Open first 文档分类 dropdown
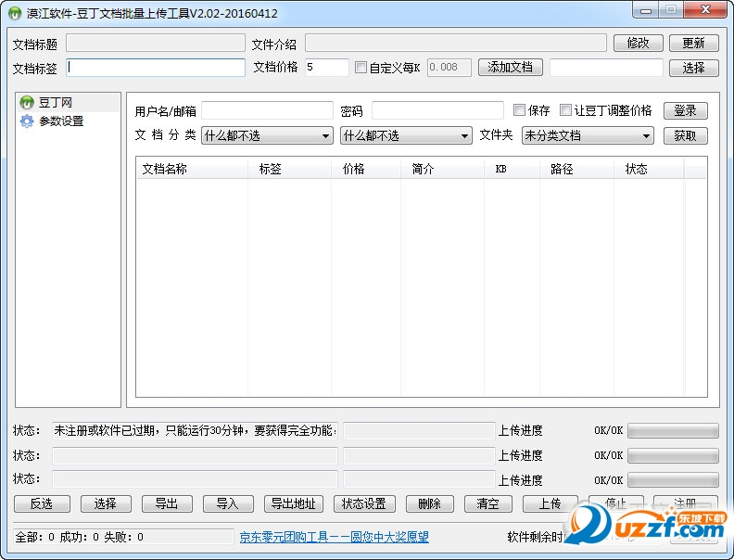Screen dimensions: 734x560 [x=267, y=135]
